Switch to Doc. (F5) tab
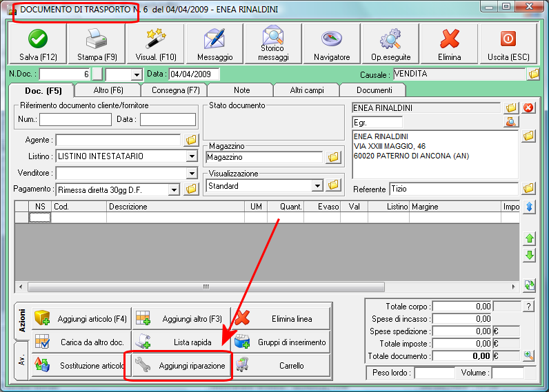This screenshot has height=392, width=549. [43, 91]
